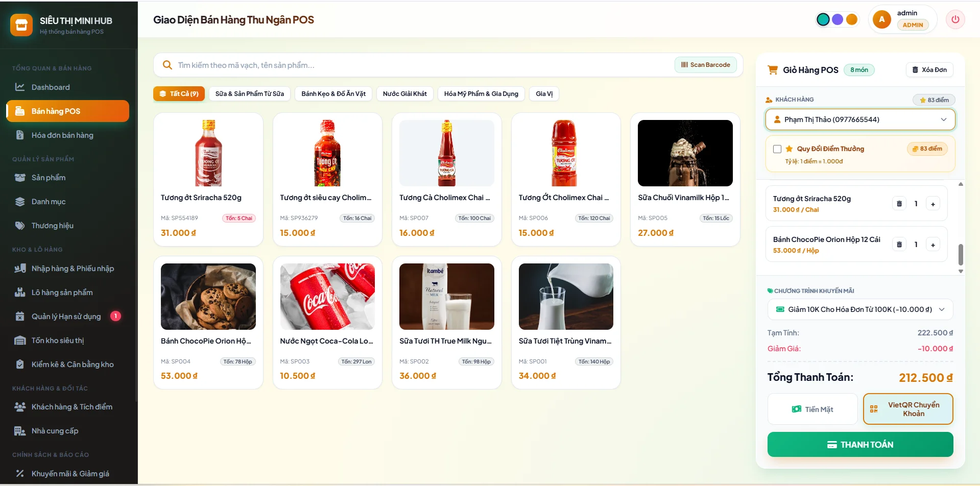Click the product search input field
The height and width of the screenshot is (486, 980).
(x=424, y=65)
